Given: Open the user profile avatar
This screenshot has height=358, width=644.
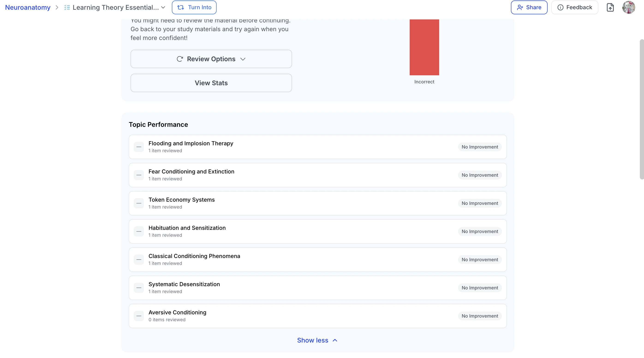Looking at the screenshot, I should (629, 8).
